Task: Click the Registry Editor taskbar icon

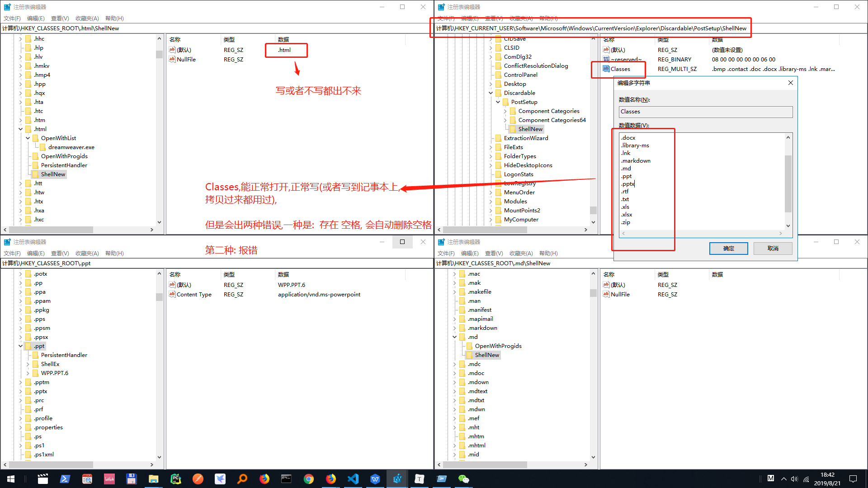Action: 397,479
